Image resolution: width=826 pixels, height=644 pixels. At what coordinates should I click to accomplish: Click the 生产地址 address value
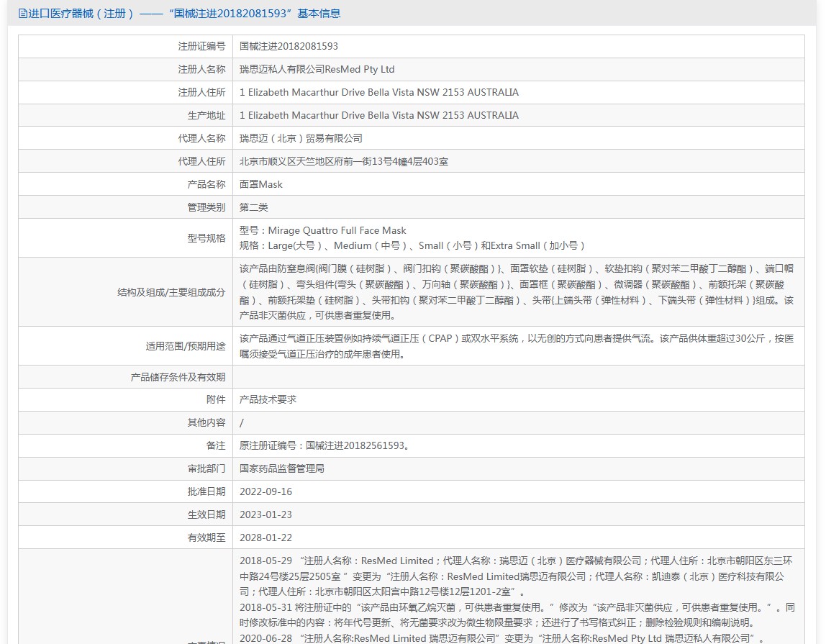pyautogui.click(x=378, y=115)
